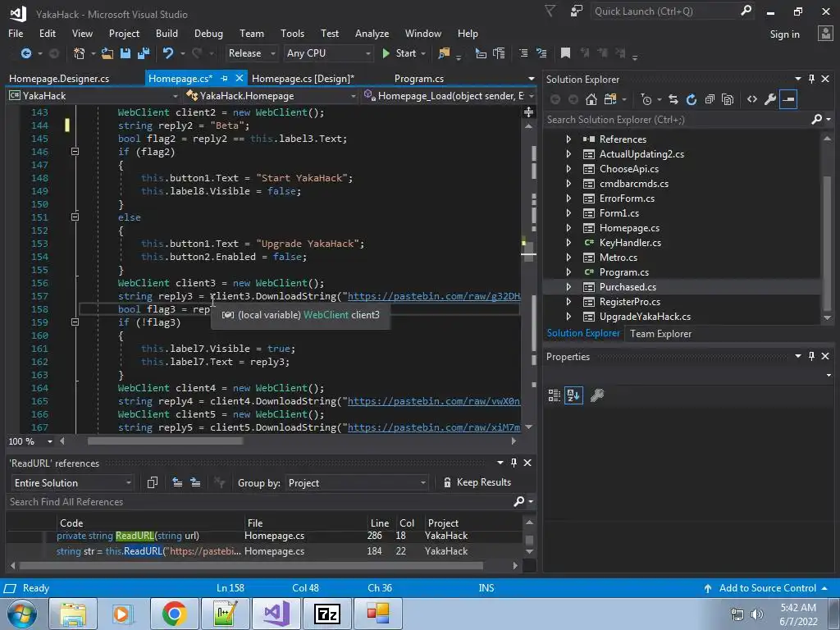This screenshot has height=630, width=840.
Task: Click Collapse All in Solution Explorer
Action: point(710,99)
